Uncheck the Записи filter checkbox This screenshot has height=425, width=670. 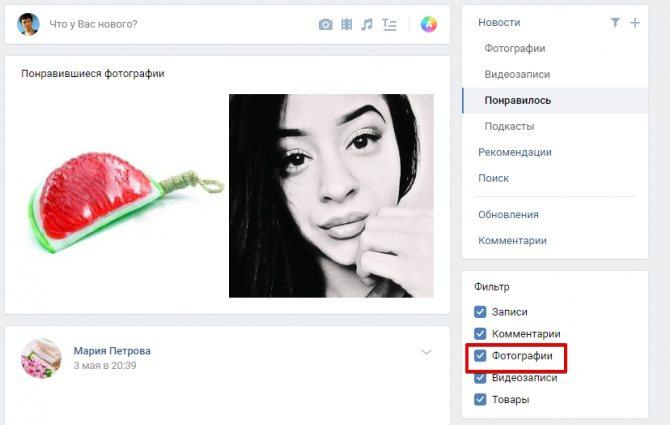click(480, 312)
